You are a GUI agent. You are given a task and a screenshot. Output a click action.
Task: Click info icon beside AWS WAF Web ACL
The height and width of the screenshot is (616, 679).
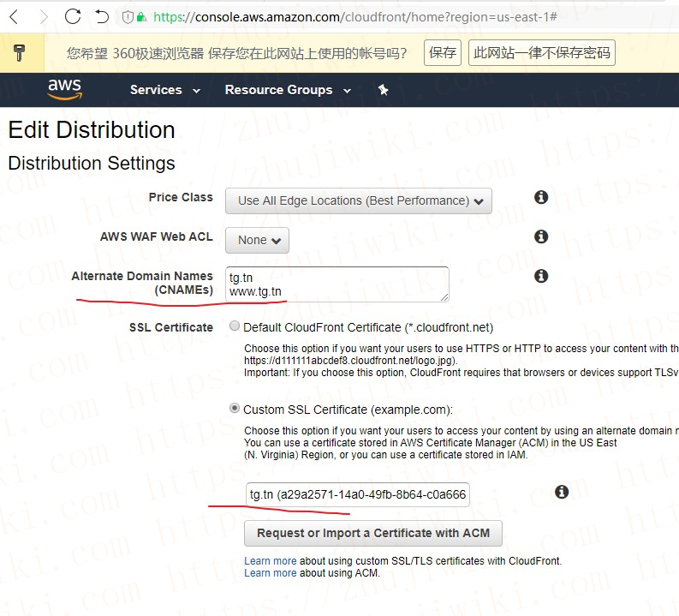pyautogui.click(x=541, y=236)
